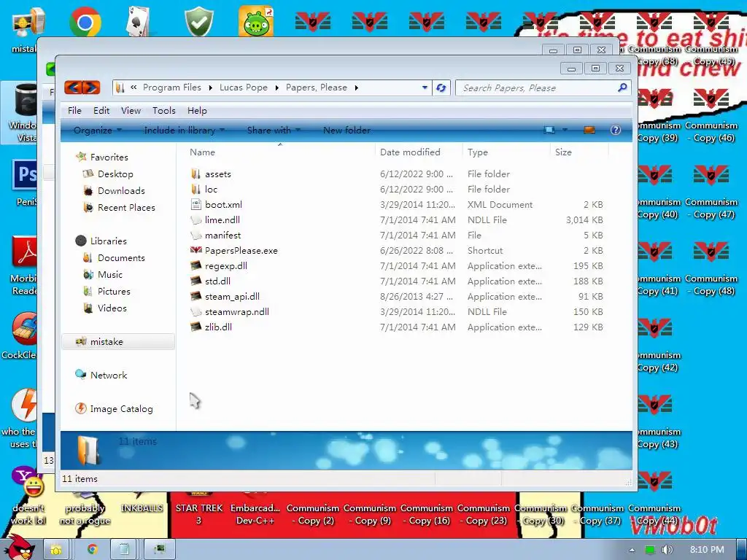
Task: Click the volume speaker tray icon
Action: point(667,550)
